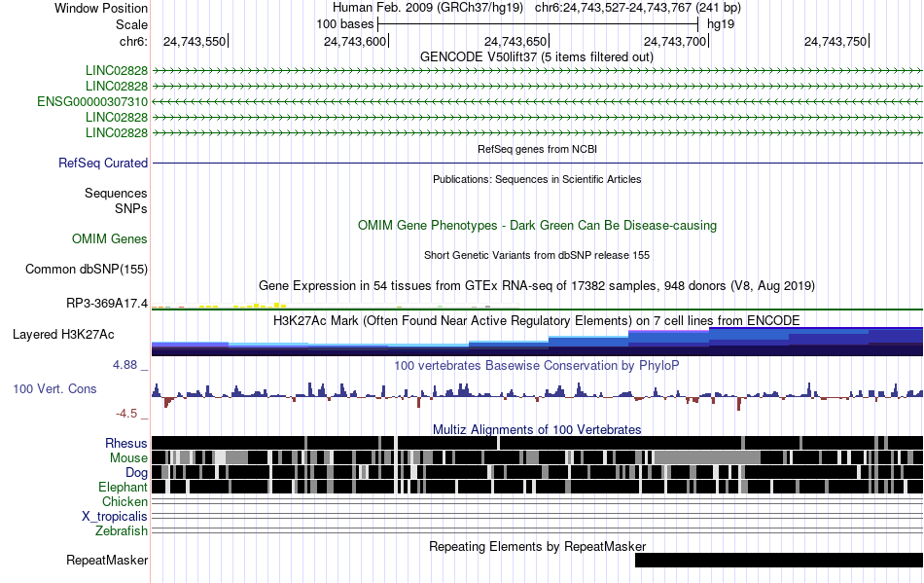The width and height of the screenshot is (924, 583).
Task: Open OMIM Gene Phenotypes track title
Action: coord(537,225)
